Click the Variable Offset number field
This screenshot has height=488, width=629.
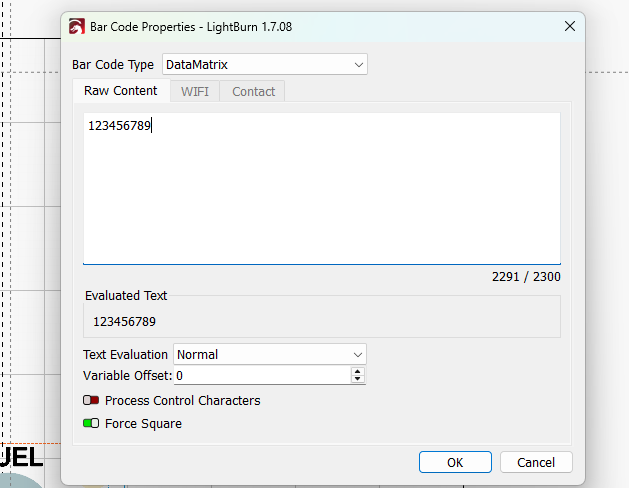click(263, 375)
